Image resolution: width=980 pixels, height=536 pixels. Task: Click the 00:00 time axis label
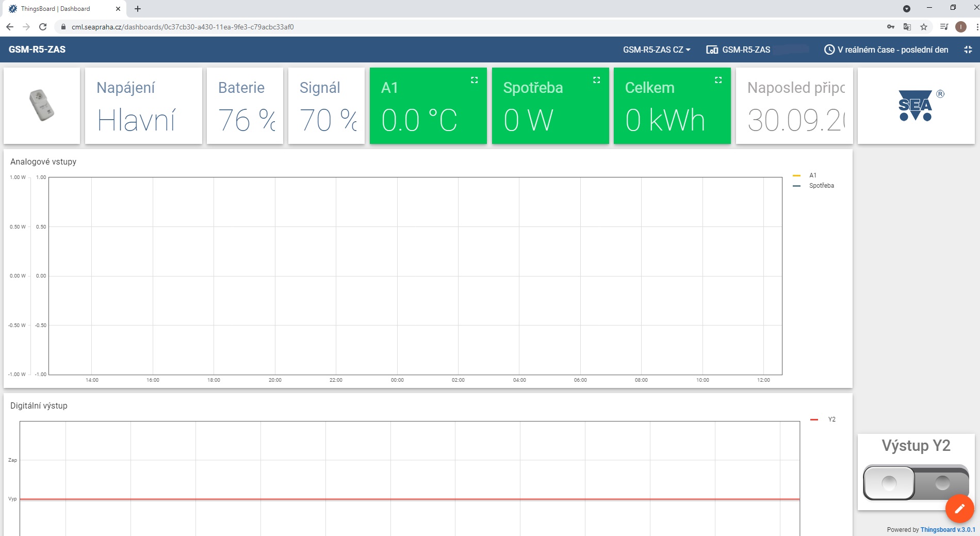pos(397,380)
